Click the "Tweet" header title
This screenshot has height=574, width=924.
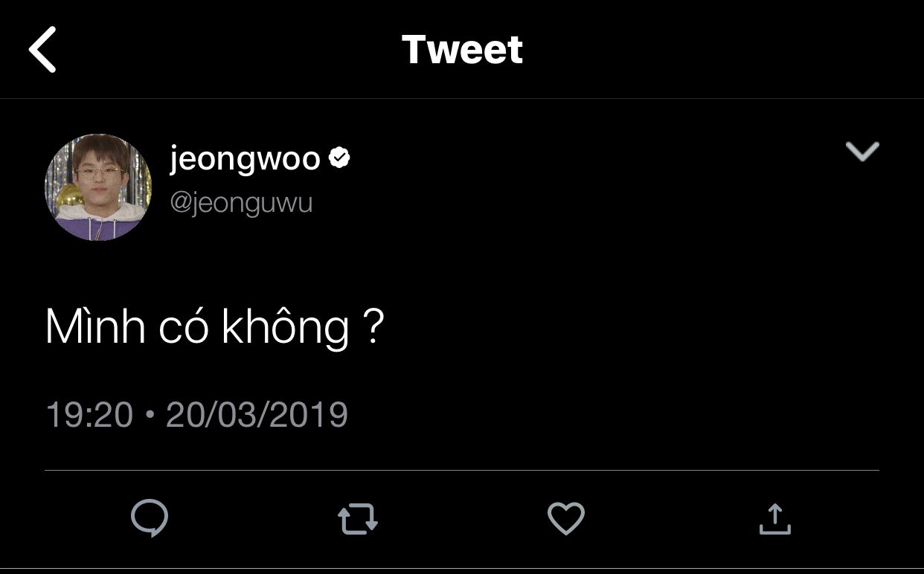[462, 50]
